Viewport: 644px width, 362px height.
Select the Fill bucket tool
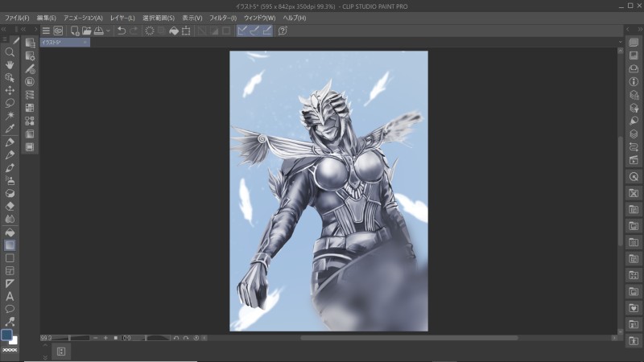tap(10, 232)
